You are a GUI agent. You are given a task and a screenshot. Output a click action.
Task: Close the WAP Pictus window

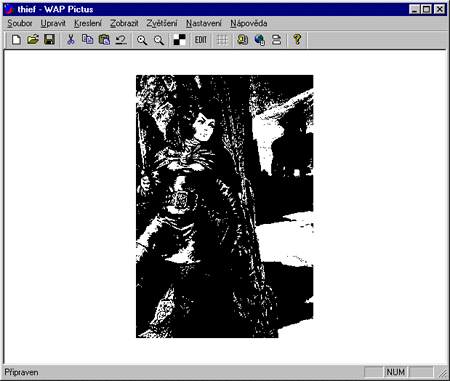[440, 9]
